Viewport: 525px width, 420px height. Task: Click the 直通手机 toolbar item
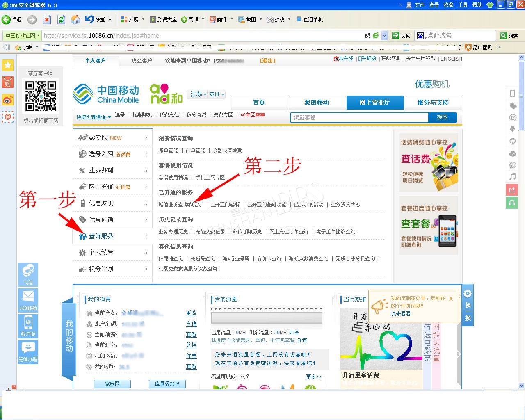tap(310, 19)
